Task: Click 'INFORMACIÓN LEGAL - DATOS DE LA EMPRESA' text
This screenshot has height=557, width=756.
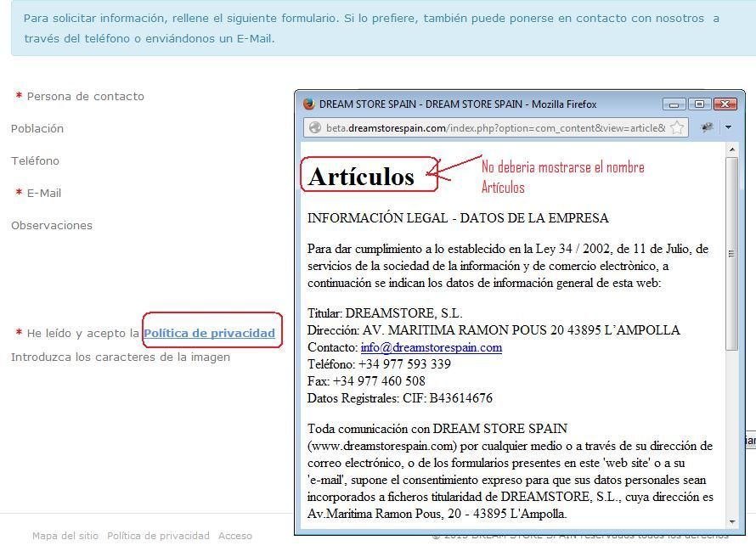Action: click(x=458, y=217)
